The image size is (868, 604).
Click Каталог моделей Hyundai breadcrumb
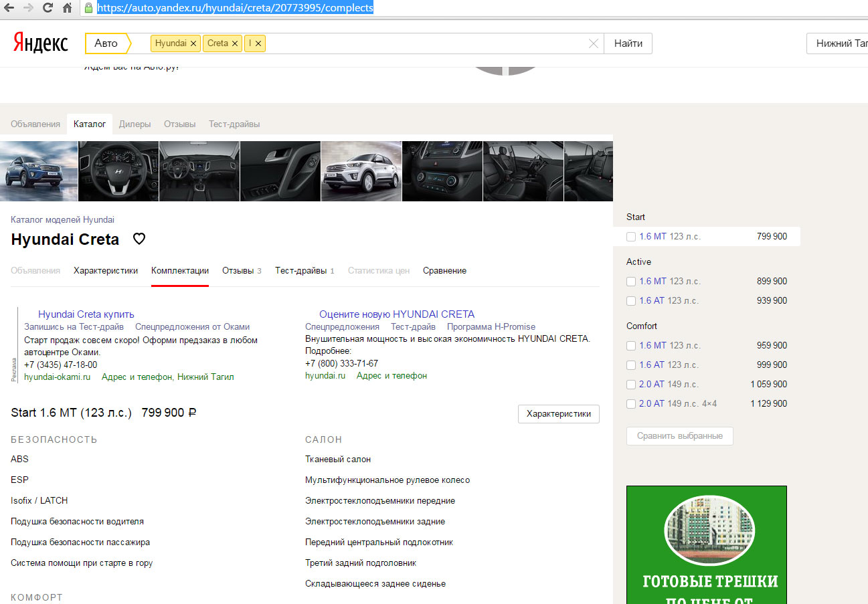click(62, 219)
